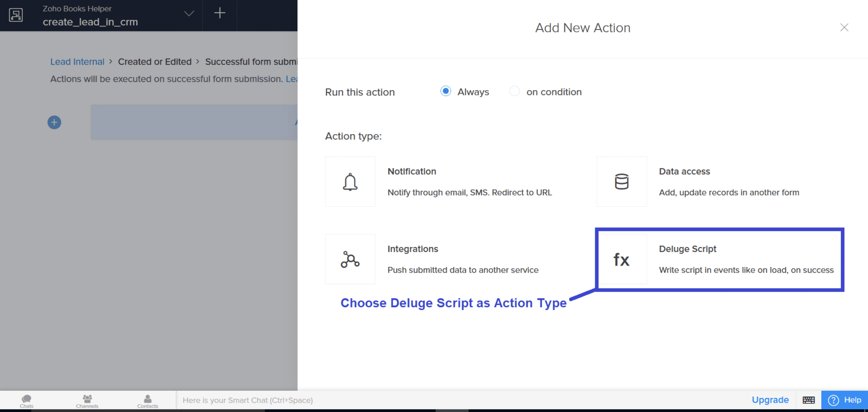Click the Upgrade link

click(x=770, y=400)
